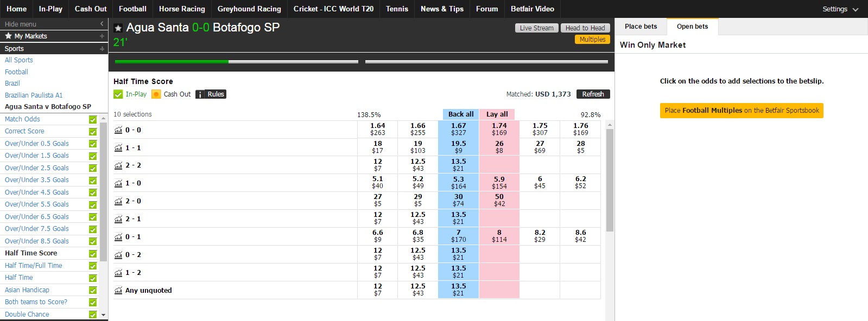Click the green match time progress bar
Screen dimensions: 868x321
point(172,62)
